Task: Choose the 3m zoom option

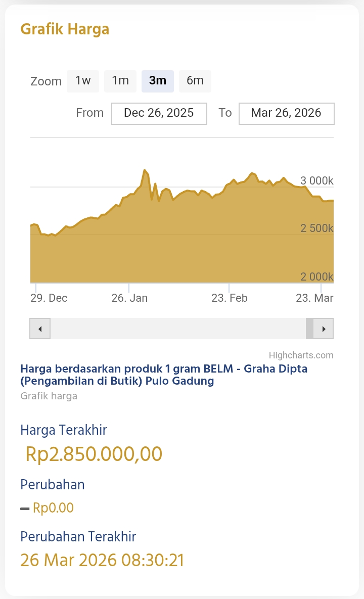Action: pos(158,81)
